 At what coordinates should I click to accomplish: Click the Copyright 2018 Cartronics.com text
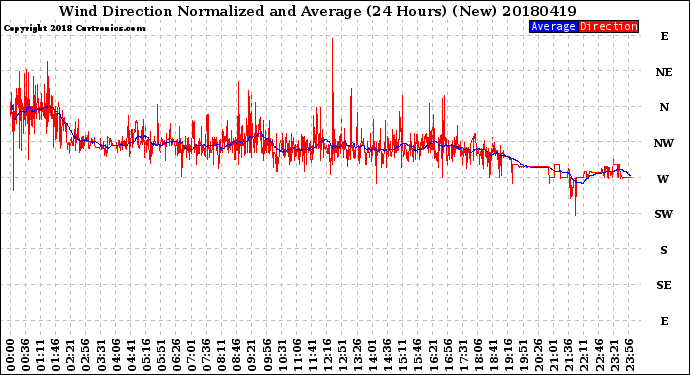[x=74, y=28]
